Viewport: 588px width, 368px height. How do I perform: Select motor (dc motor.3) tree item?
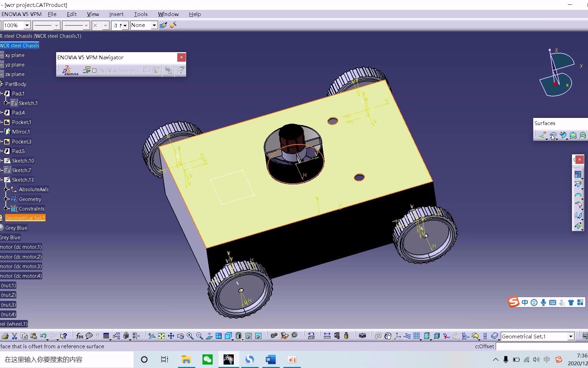[21, 266]
